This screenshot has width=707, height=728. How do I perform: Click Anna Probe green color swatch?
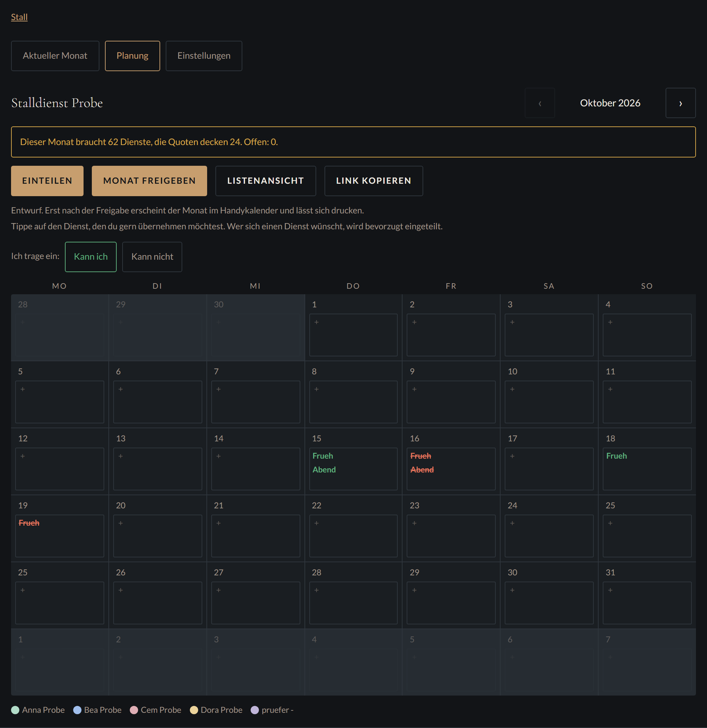tap(15, 710)
